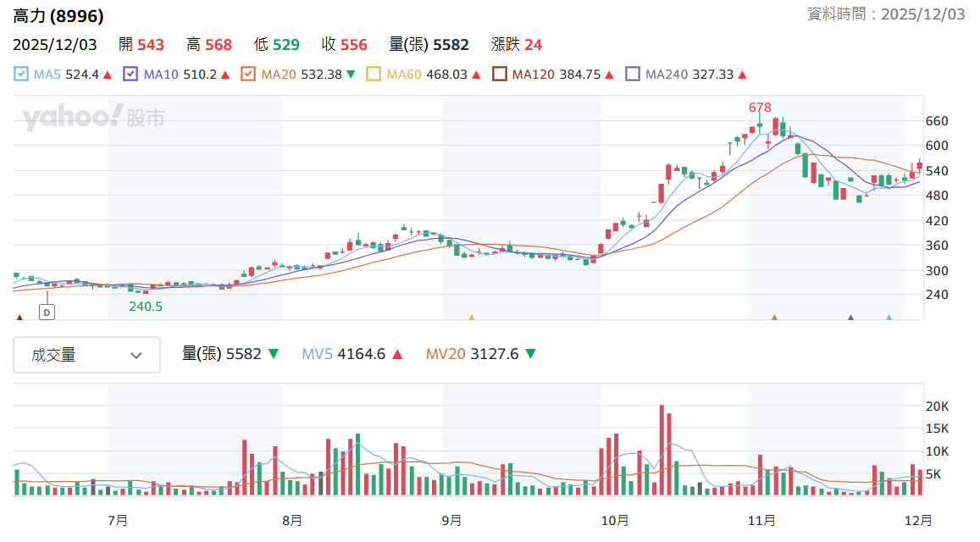Viewport: 980px width, 542px height.
Task: Click the MA20 green down-arrow indicator
Action: [351, 75]
